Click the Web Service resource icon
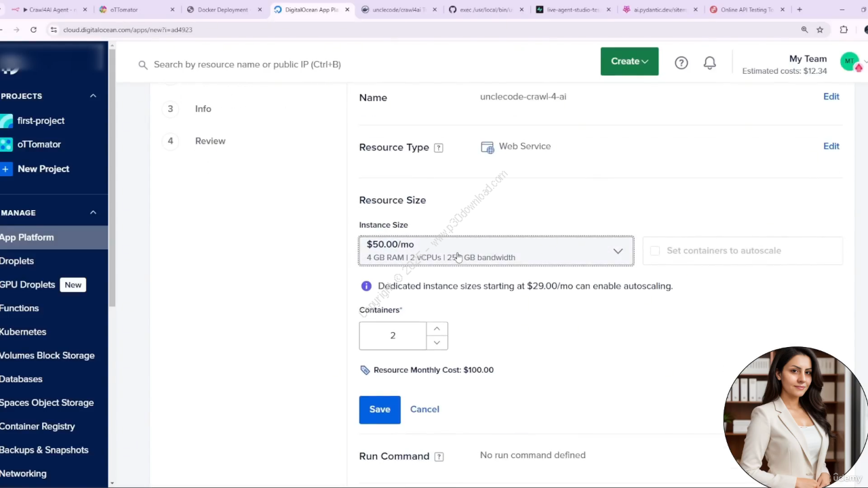The image size is (868, 488). tap(487, 147)
